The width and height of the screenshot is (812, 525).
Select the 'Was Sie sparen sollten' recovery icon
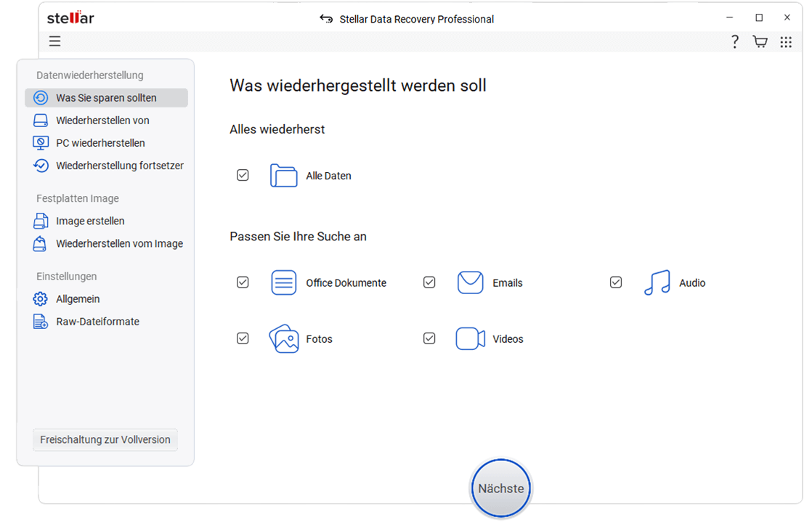click(41, 97)
